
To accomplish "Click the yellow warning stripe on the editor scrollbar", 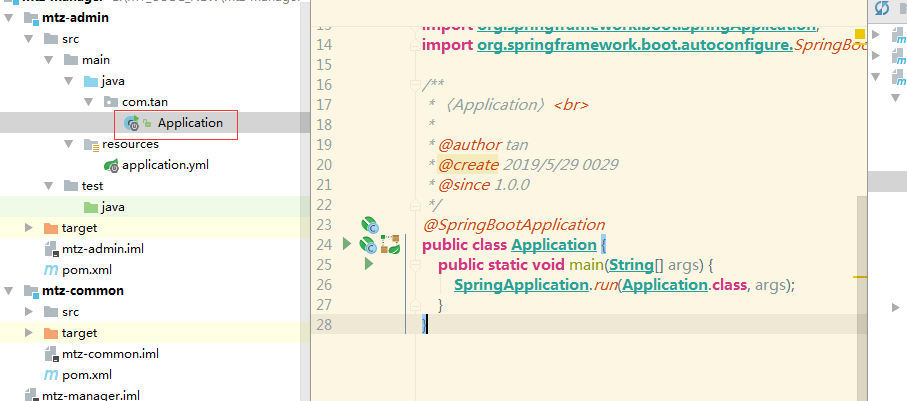I will pos(859,275).
